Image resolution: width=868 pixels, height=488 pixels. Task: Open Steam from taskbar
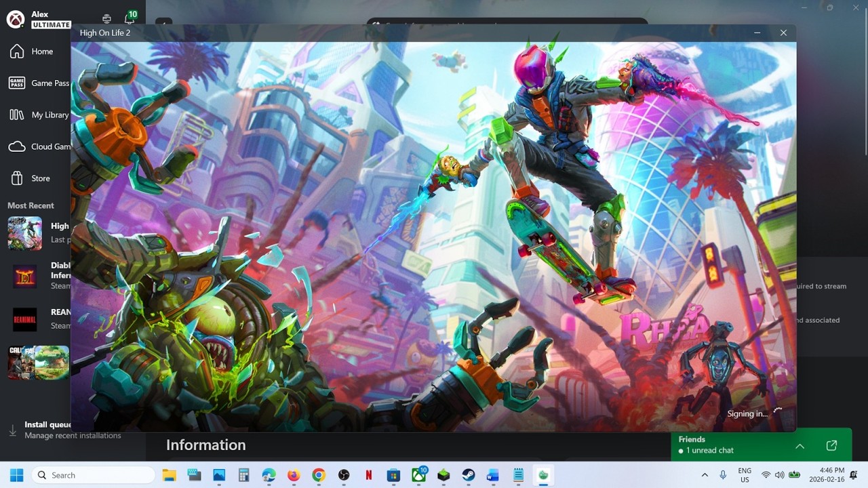(469, 475)
